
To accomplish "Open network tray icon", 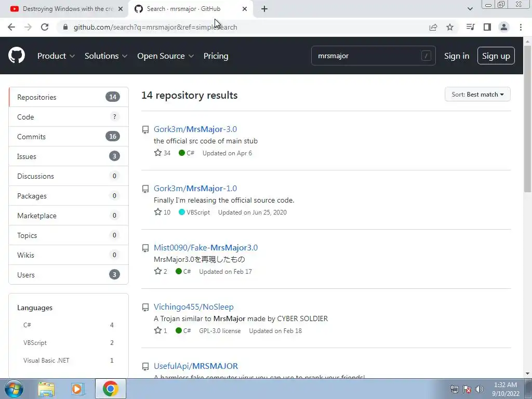I will point(454,389).
